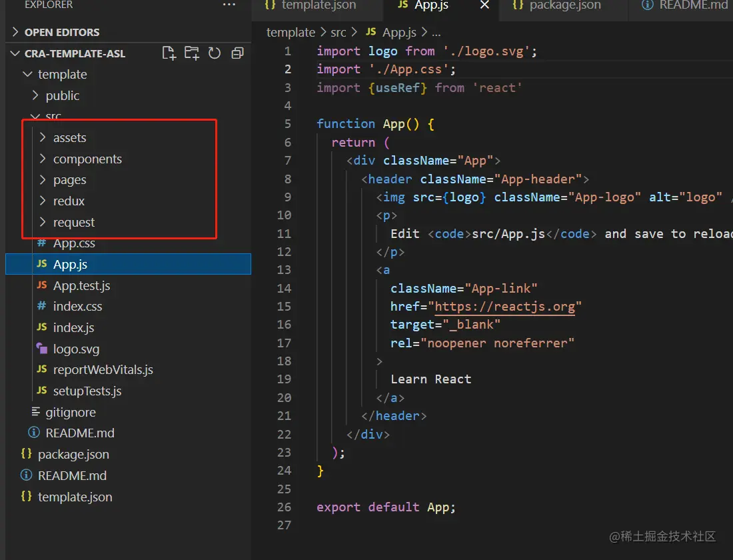
Task: Click the '_blank' target value
Action: (471, 325)
